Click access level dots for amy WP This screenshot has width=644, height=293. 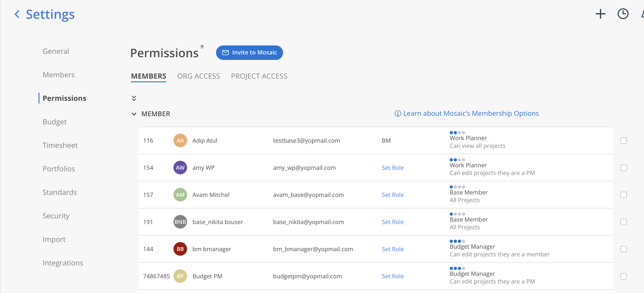(x=457, y=160)
